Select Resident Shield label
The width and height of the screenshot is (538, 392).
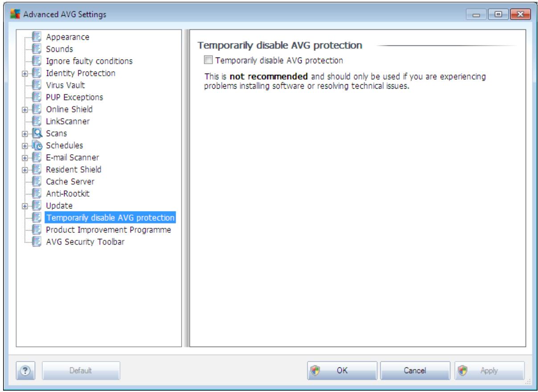74,169
